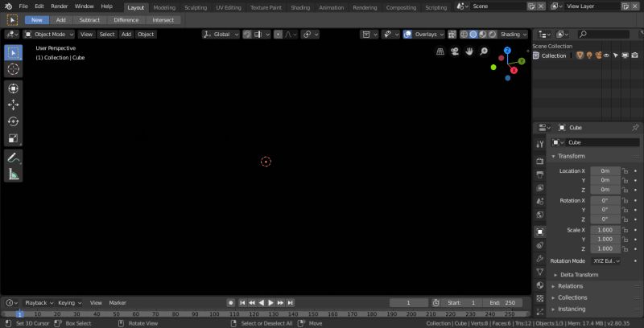The image size is (644, 328).
Task: Click the green Y axis gizmo
Action: pos(522,61)
